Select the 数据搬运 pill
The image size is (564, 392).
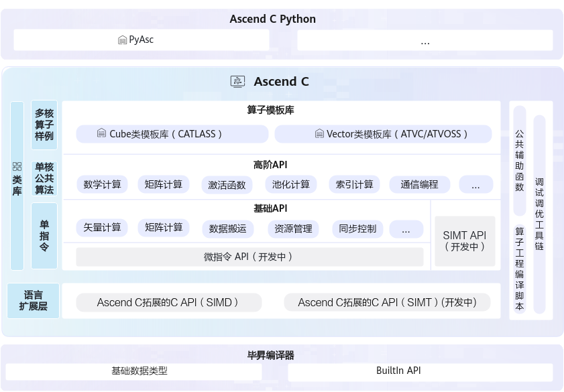(x=227, y=228)
